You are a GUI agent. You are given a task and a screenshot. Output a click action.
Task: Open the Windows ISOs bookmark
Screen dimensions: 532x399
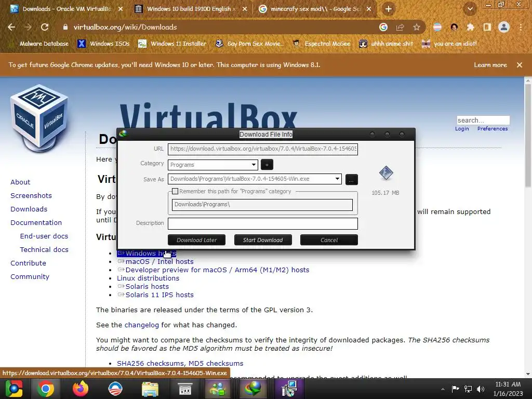coord(103,44)
